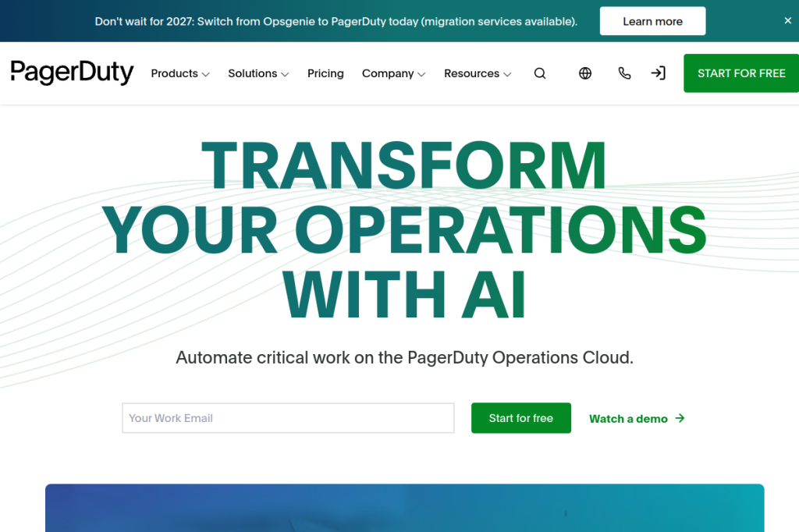Screen dimensions: 799x532
Task: Expand the Resources menu
Action: coord(478,73)
